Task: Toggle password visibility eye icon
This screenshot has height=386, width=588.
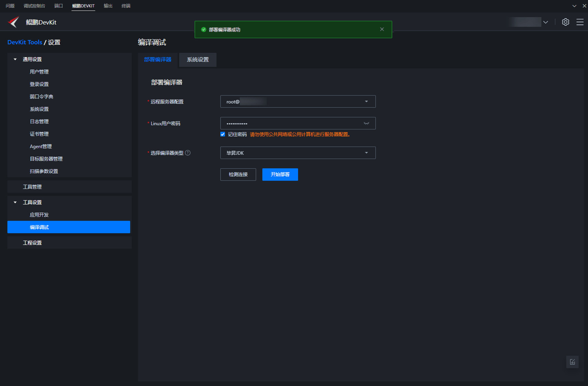Action: (366, 123)
